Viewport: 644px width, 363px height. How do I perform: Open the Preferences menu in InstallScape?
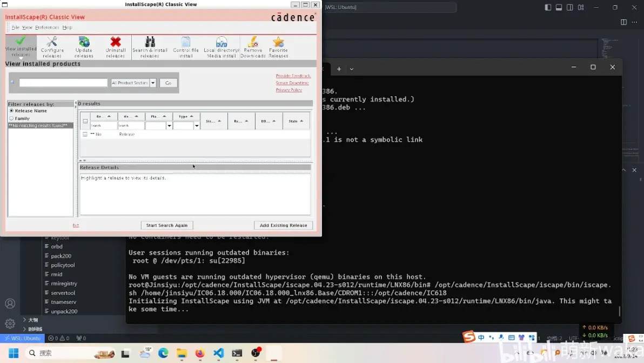pyautogui.click(x=47, y=28)
